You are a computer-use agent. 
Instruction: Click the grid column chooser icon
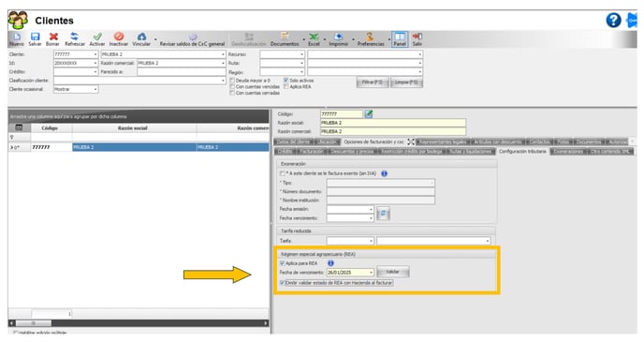click(x=19, y=127)
